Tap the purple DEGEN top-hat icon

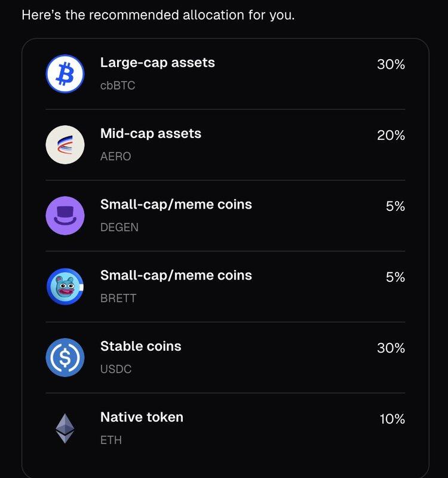coord(65,216)
